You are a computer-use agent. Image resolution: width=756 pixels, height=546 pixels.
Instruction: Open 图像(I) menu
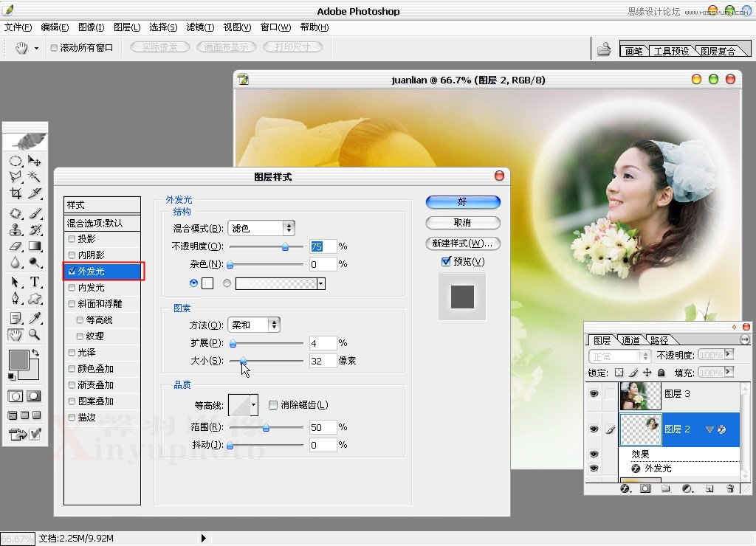tap(91, 27)
